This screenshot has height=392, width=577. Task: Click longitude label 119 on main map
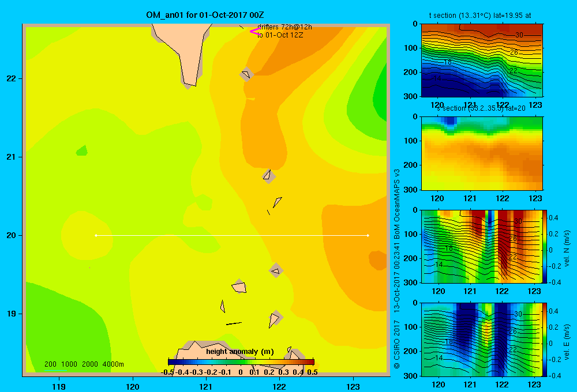click(59, 386)
